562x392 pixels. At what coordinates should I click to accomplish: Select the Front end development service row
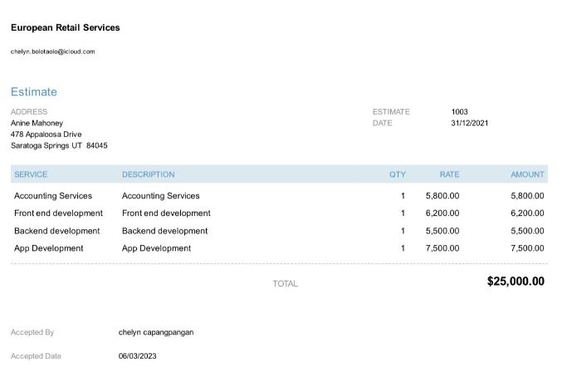58,213
